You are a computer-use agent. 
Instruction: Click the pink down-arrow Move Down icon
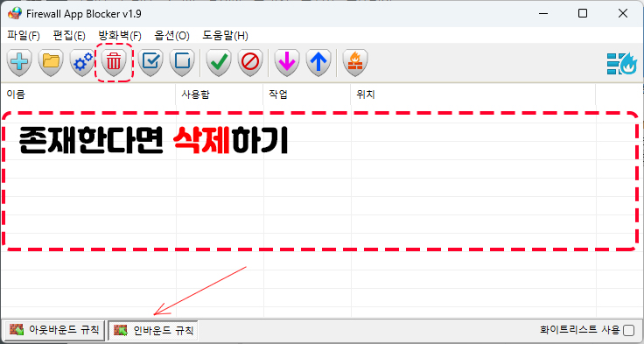287,62
